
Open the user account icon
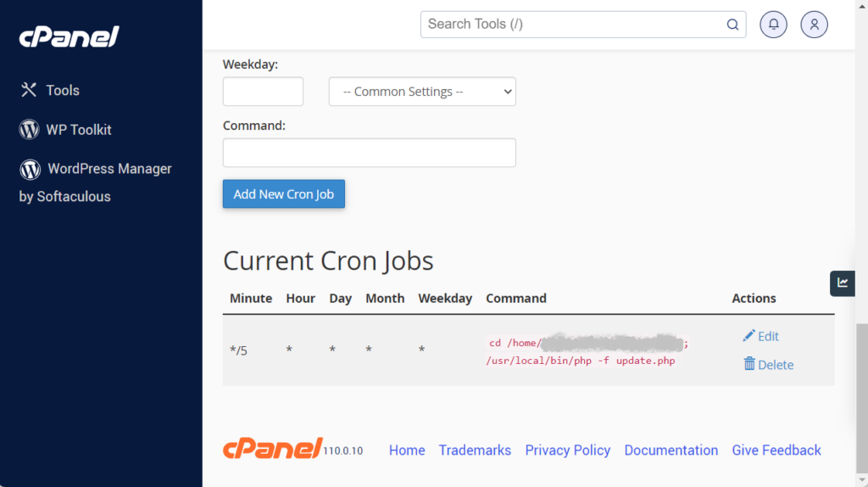pyautogui.click(x=815, y=25)
